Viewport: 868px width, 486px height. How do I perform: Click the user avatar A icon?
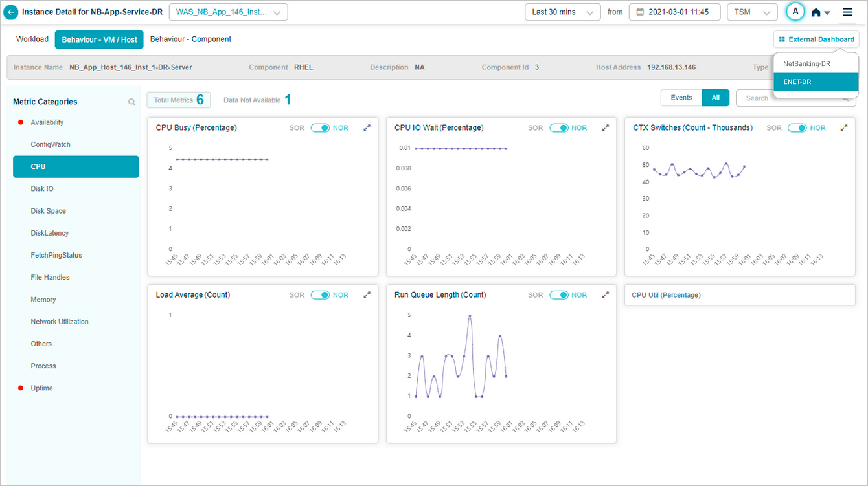pyautogui.click(x=795, y=12)
